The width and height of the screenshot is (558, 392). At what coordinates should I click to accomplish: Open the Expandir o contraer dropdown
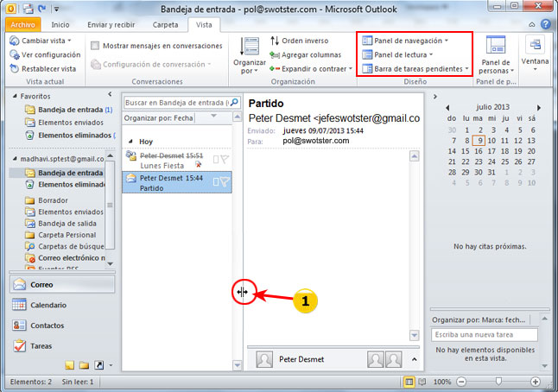(x=311, y=69)
